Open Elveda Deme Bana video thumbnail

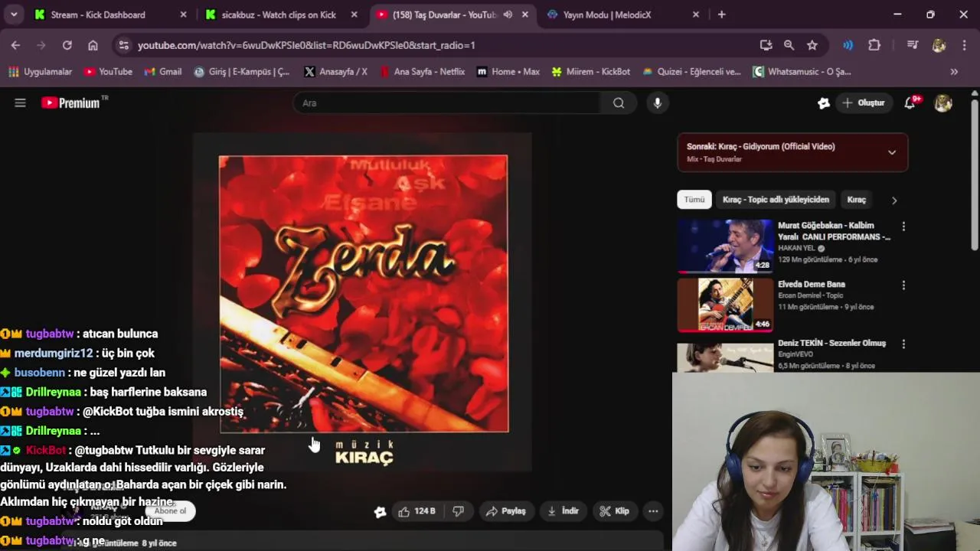pos(725,305)
